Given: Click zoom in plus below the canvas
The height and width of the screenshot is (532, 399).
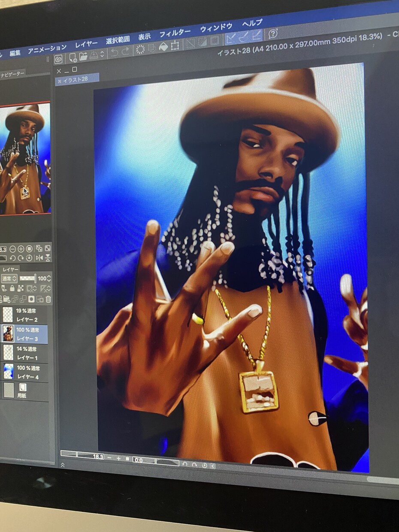Looking at the screenshot, I should coord(119,459).
